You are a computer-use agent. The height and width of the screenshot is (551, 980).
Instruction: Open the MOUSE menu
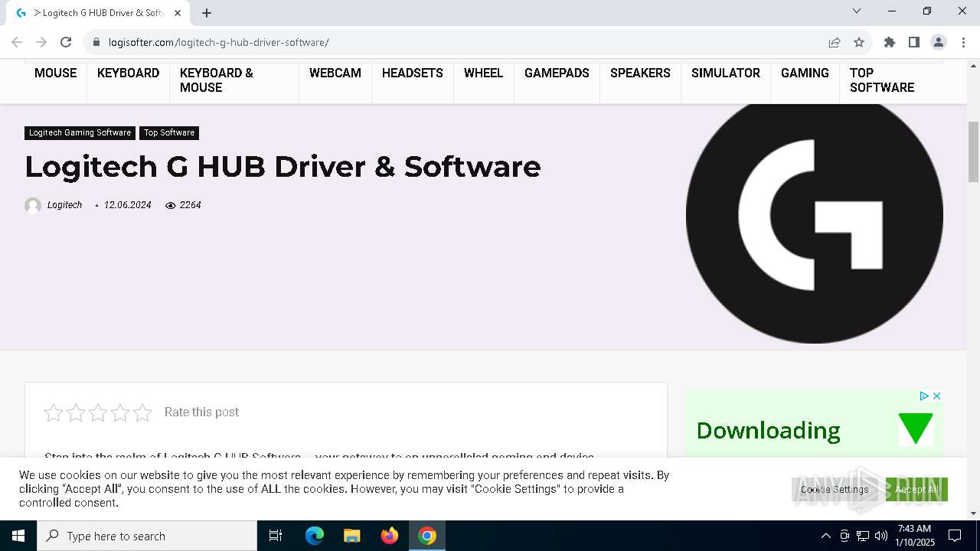pyautogui.click(x=56, y=73)
